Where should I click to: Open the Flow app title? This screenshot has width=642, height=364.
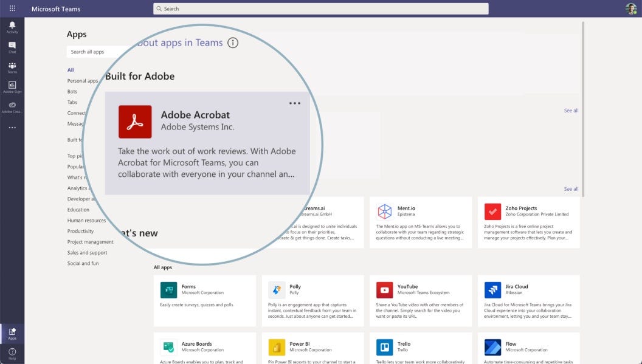point(511,344)
